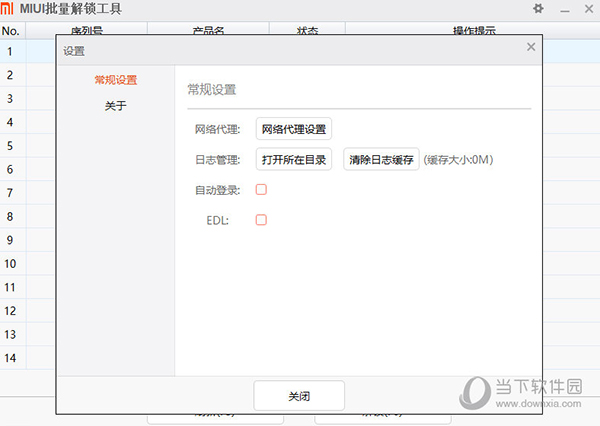Select row number 10 in table
Screen dimensions: 600x426
[10, 264]
